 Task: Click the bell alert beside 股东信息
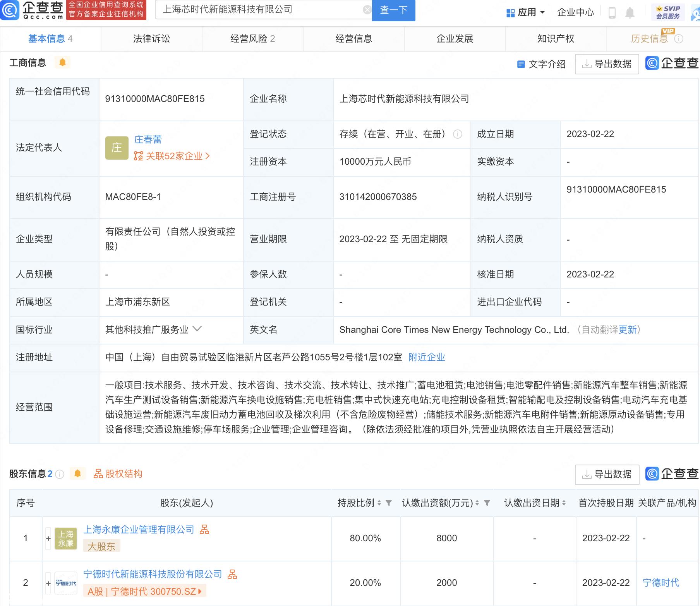(77, 473)
